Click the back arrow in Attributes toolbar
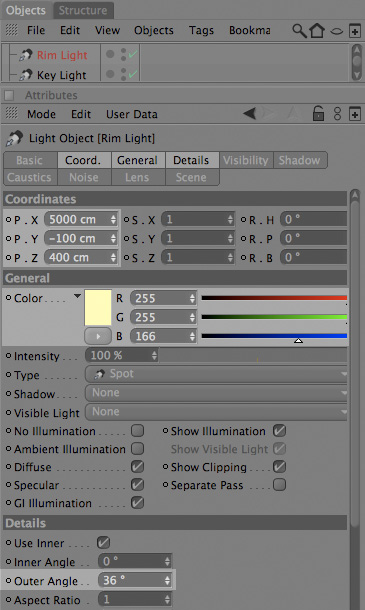 coord(249,114)
